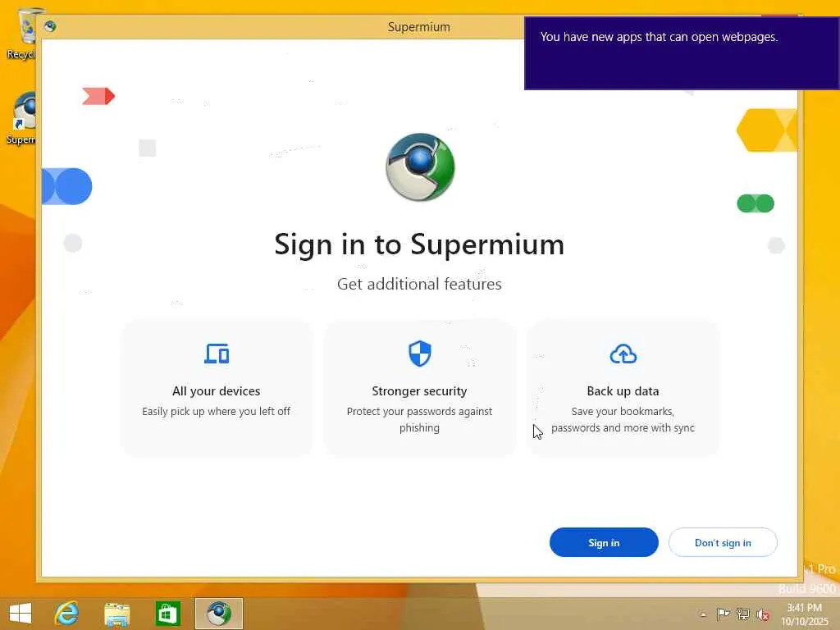The width and height of the screenshot is (840, 630).
Task: Click the Stronger security title
Action: pyautogui.click(x=419, y=391)
